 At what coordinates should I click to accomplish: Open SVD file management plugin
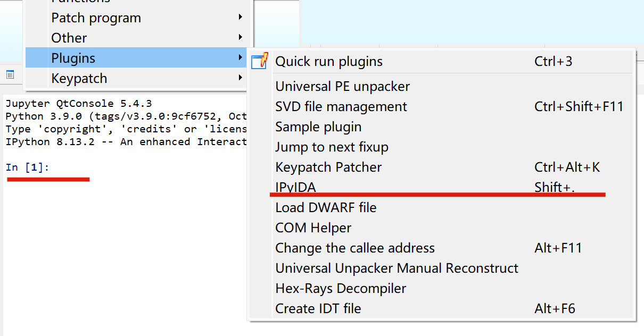tap(341, 106)
